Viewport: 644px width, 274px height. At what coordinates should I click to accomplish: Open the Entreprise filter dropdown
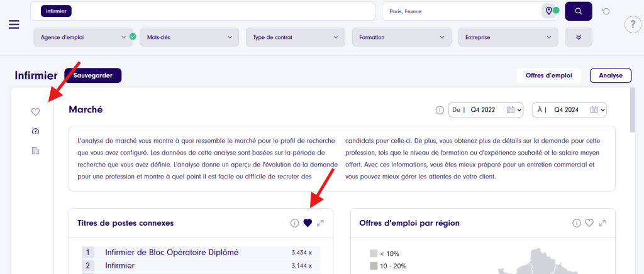508,37
